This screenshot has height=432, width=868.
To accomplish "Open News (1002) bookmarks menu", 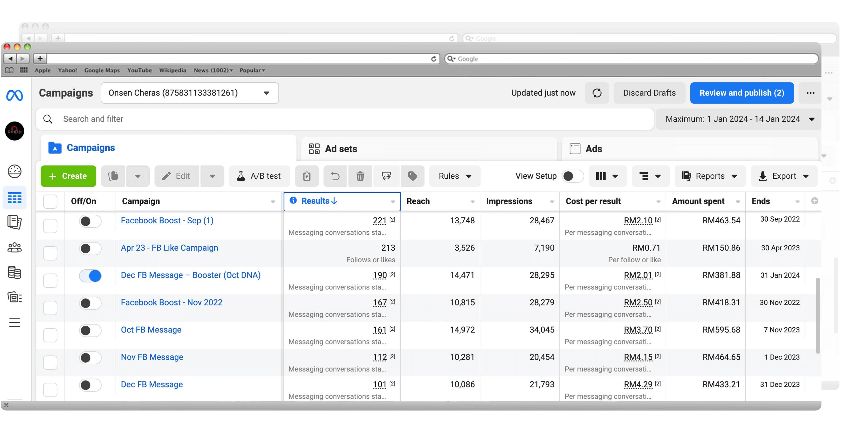I will (x=213, y=70).
